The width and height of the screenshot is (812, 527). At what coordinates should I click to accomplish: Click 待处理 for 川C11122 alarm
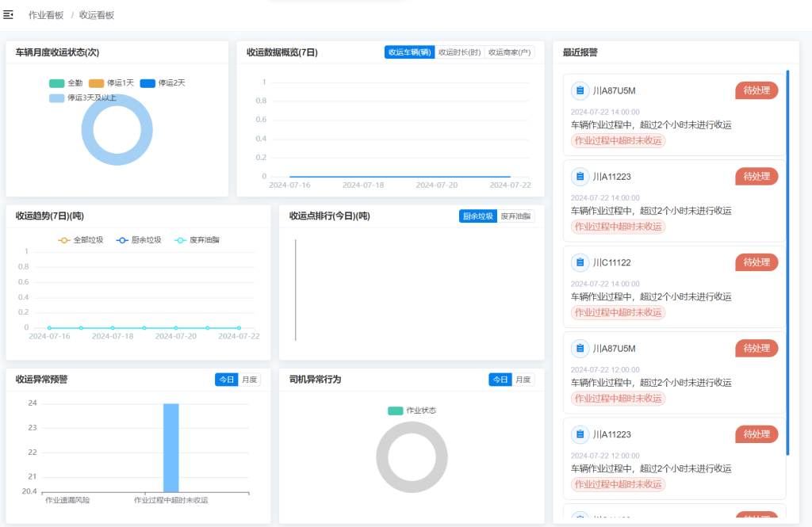point(756,262)
